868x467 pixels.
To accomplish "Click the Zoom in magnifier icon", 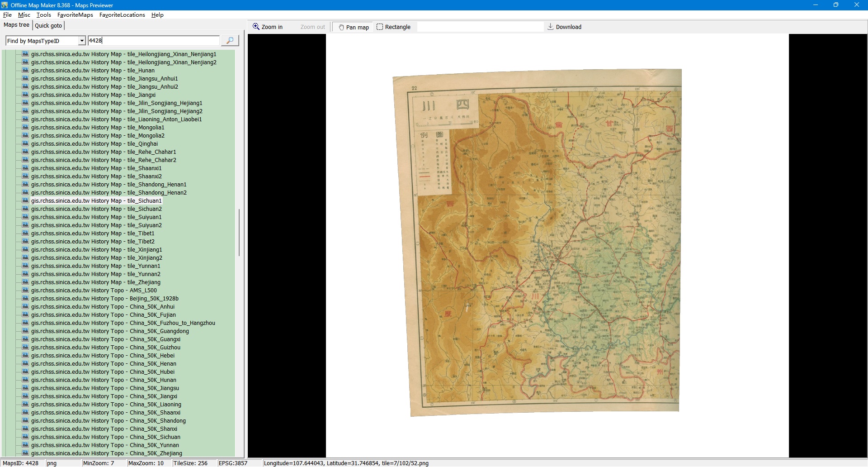I will 256,27.
